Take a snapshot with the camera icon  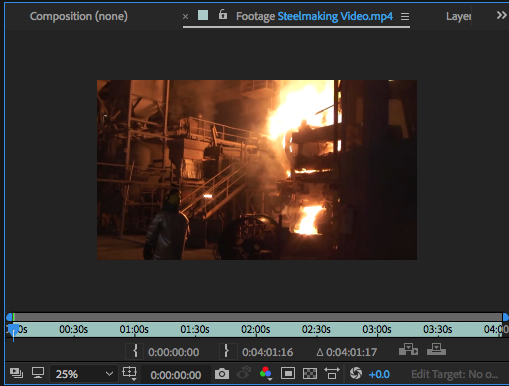(x=222, y=374)
